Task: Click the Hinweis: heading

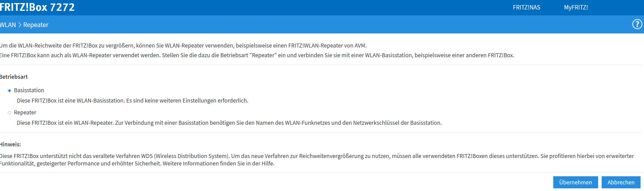Action: tap(11, 144)
